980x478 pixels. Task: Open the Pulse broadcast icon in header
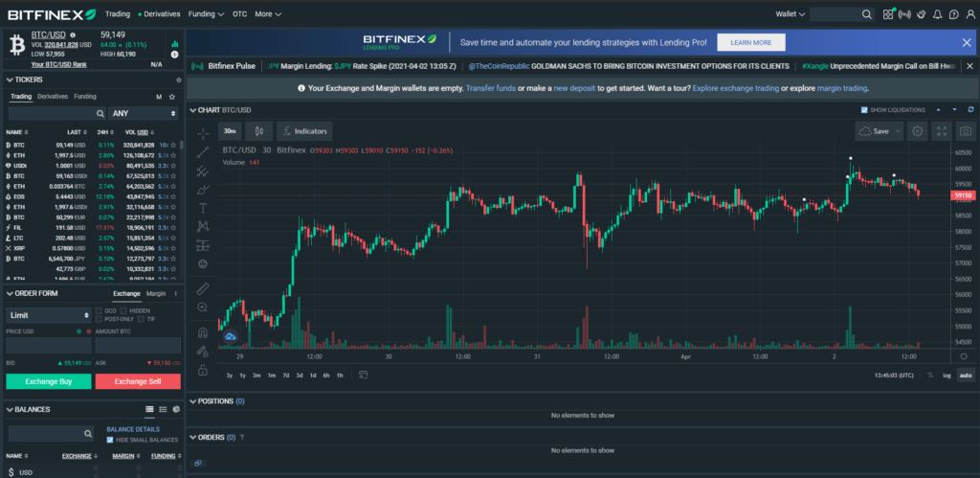click(904, 13)
